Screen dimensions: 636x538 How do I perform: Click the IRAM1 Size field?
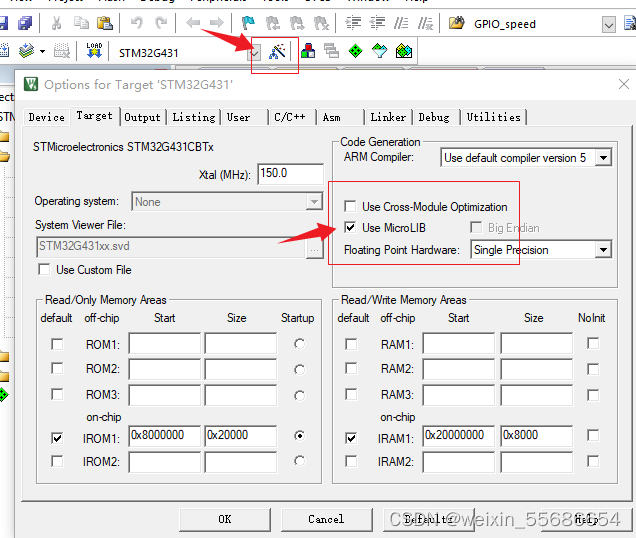pos(536,435)
